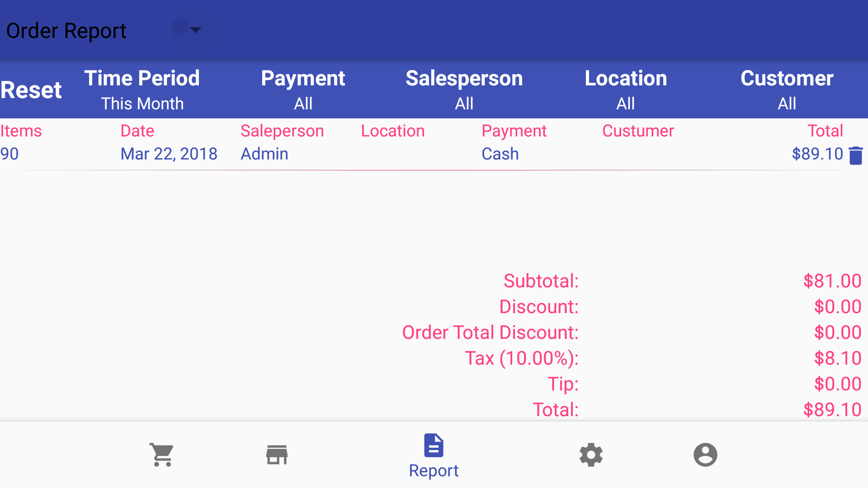The width and height of the screenshot is (868, 488).
Task: Select the cart icon to start a sale
Action: (161, 454)
